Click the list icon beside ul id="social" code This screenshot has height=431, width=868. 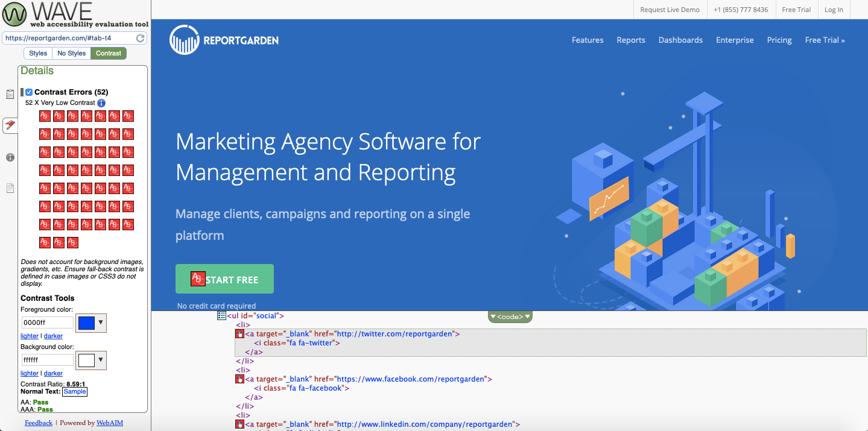[221, 315]
